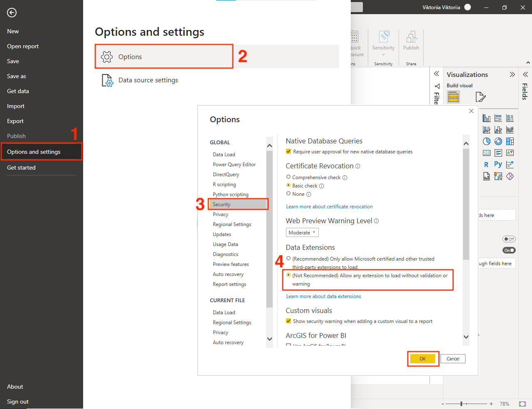Turn off the 'On' toggle in Visualizations pane
The image size is (532, 409).
[509, 250]
